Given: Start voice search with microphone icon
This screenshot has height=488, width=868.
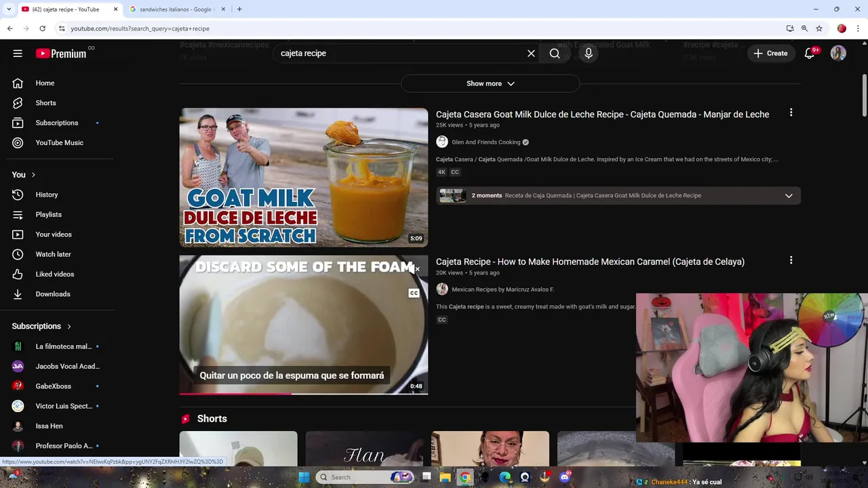Looking at the screenshot, I should (589, 54).
